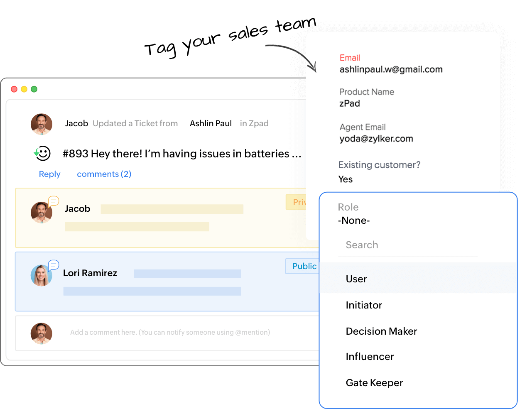Click the chat bubble icon on Lori's avatar
The height and width of the screenshot is (409, 532).
coord(54,265)
